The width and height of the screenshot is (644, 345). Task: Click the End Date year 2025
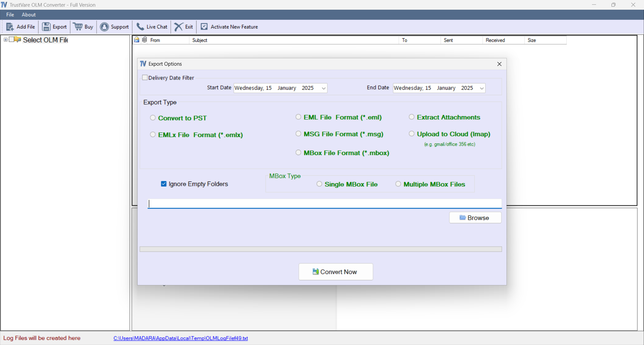click(467, 88)
